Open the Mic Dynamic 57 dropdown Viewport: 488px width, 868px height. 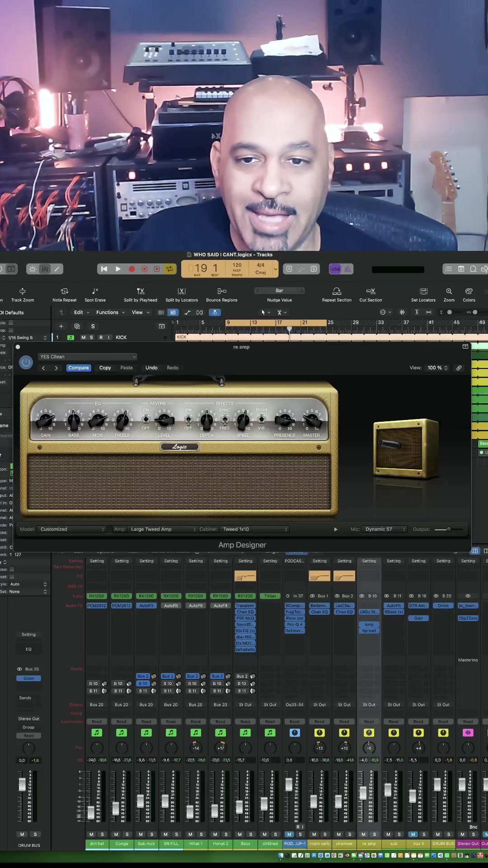pyautogui.click(x=385, y=529)
